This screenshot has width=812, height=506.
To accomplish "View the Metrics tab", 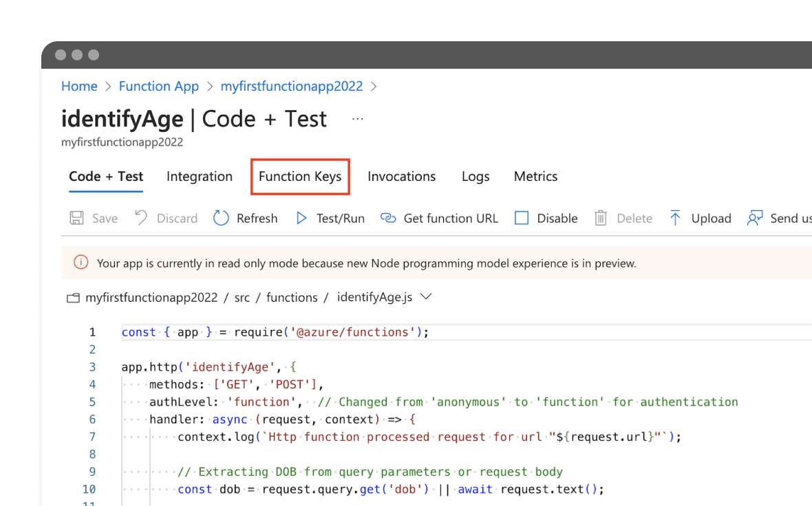I will point(535,177).
